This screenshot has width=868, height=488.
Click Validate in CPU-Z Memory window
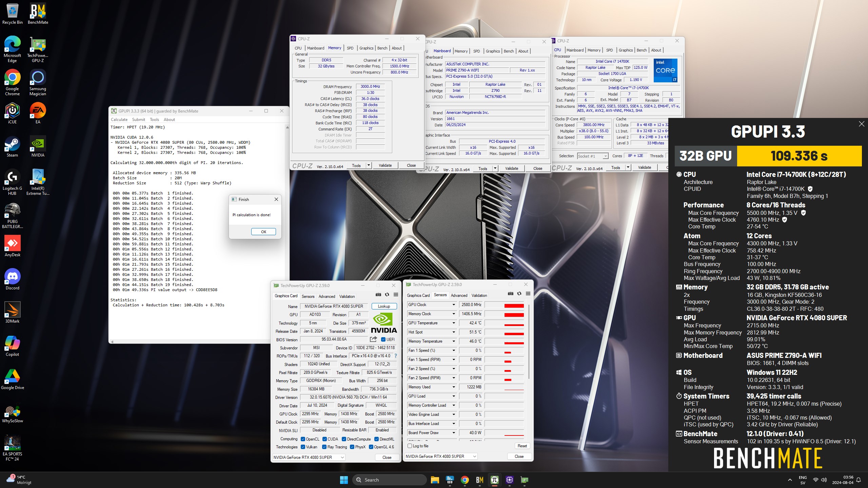pos(385,165)
